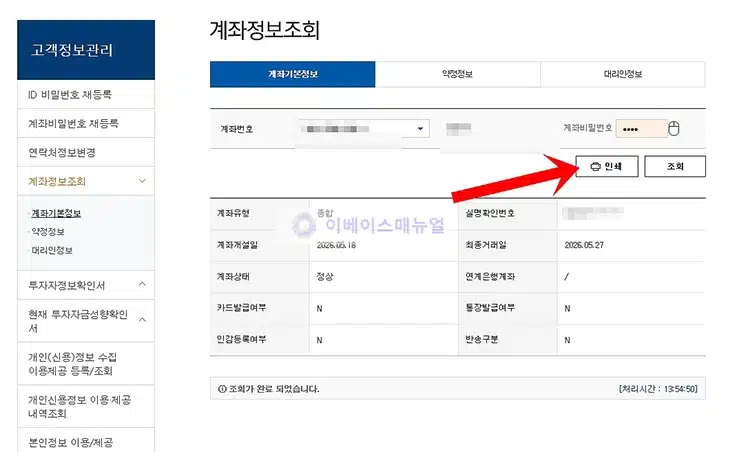This screenshot has height=452, width=730.
Task: Select the 계좌기본정보 tab
Action: point(292,74)
